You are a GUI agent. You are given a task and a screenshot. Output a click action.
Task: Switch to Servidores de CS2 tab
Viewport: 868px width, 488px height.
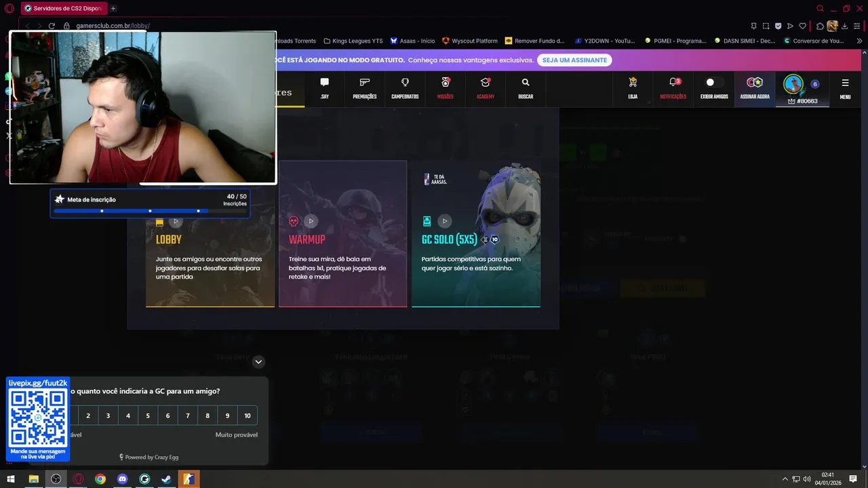[x=64, y=8]
